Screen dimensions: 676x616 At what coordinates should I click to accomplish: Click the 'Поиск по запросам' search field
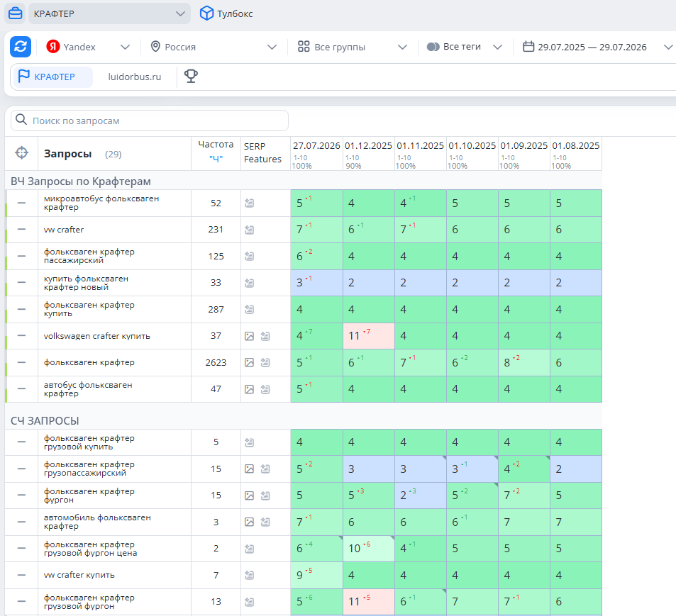click(x=149, y=121)
